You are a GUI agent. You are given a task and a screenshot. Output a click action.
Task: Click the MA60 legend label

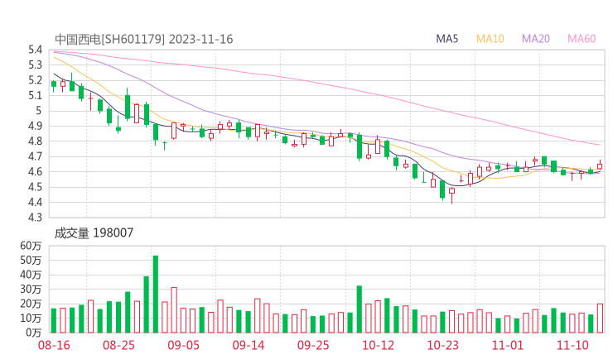pos(582,39)
